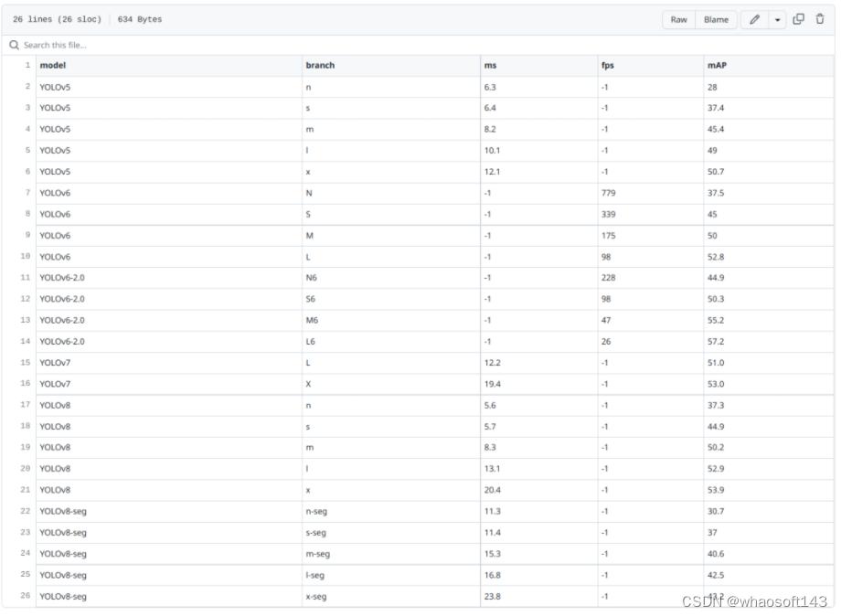Image resolution: width=841 pixels, height=616 pixels.
Task: Click ms value 20.4
Action: (492, 490)
